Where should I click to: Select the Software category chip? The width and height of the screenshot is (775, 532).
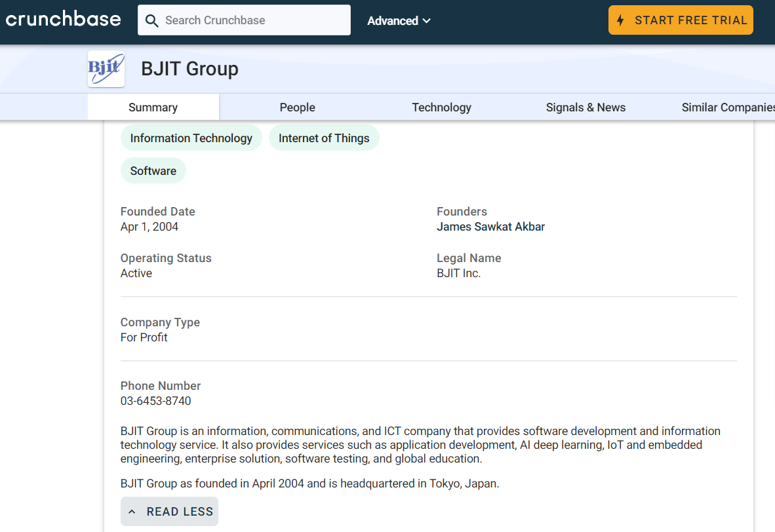click(x=153, y=170)
